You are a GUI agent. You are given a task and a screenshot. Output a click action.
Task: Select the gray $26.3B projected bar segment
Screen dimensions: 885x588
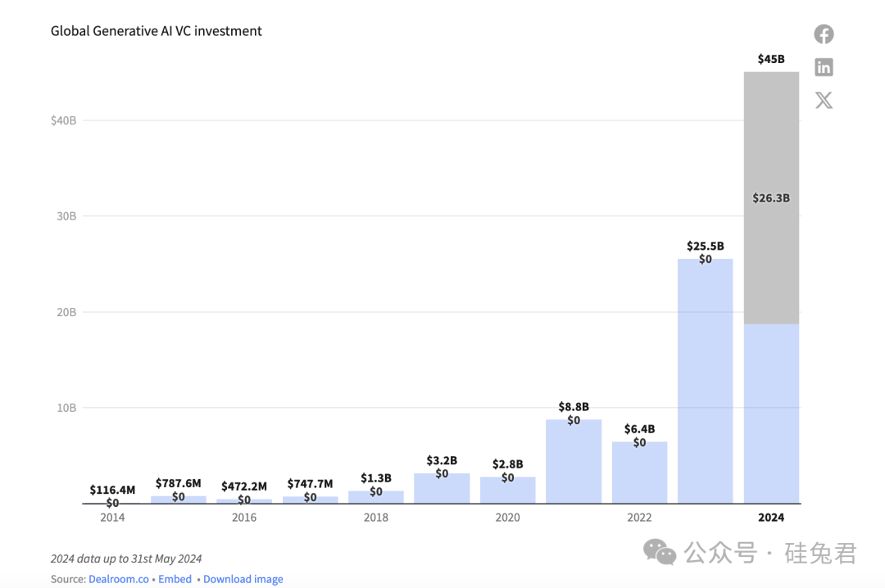[771, 197]
